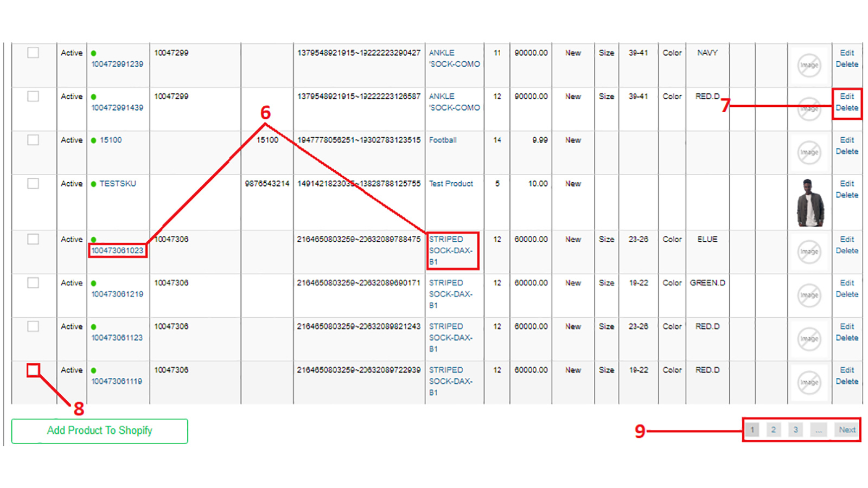Click Next to advance the page
Screen dimensions: 868x488
tap(847, 430)
